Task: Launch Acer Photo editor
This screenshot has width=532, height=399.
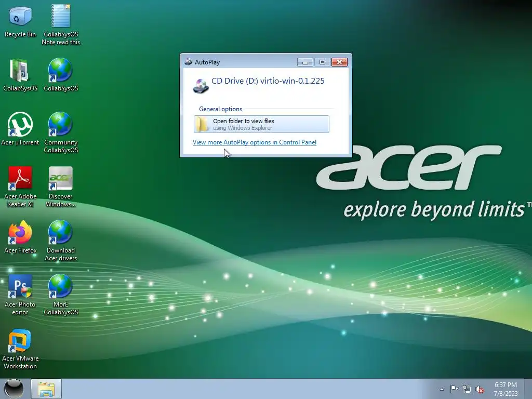Action: (20, 295)
